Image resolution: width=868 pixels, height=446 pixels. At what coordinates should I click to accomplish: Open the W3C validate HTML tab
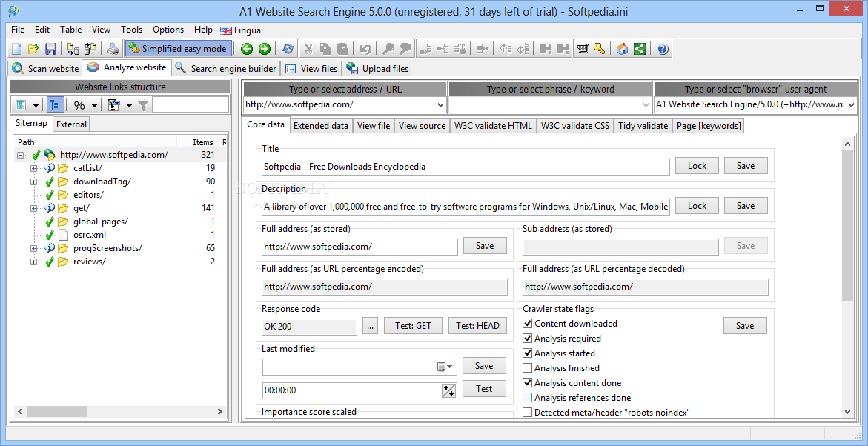tap(493, 126)
